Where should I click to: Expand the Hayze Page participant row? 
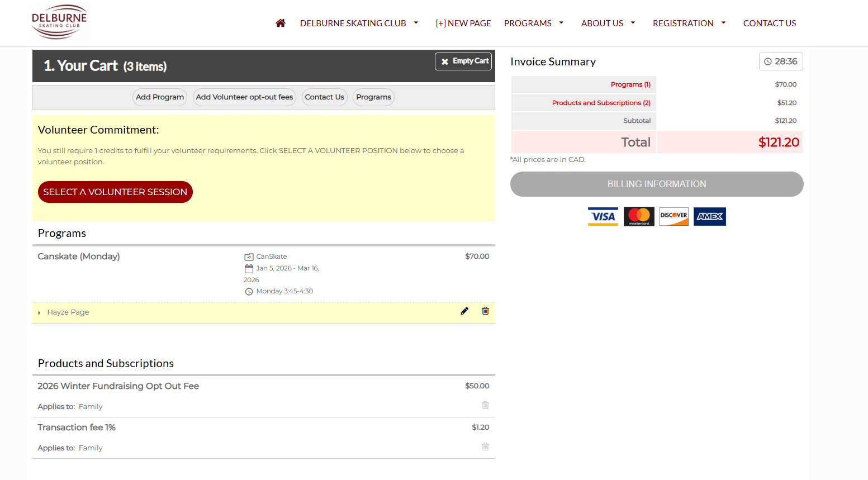click(x=39, y=312)
